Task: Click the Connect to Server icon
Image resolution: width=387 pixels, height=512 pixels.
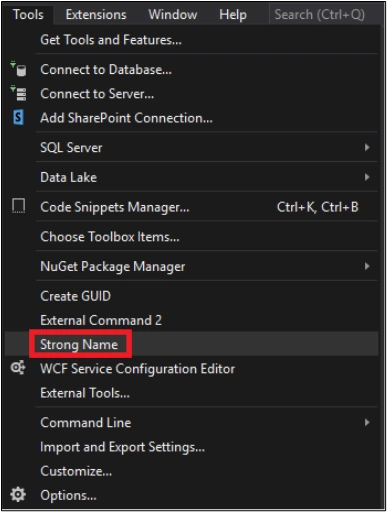Action: pyautogui.click(x=18, y=93)
